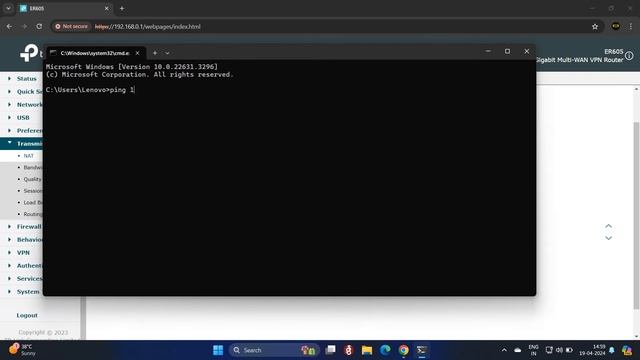
Task: Open volume control tray icon
Action: [559, 350]
